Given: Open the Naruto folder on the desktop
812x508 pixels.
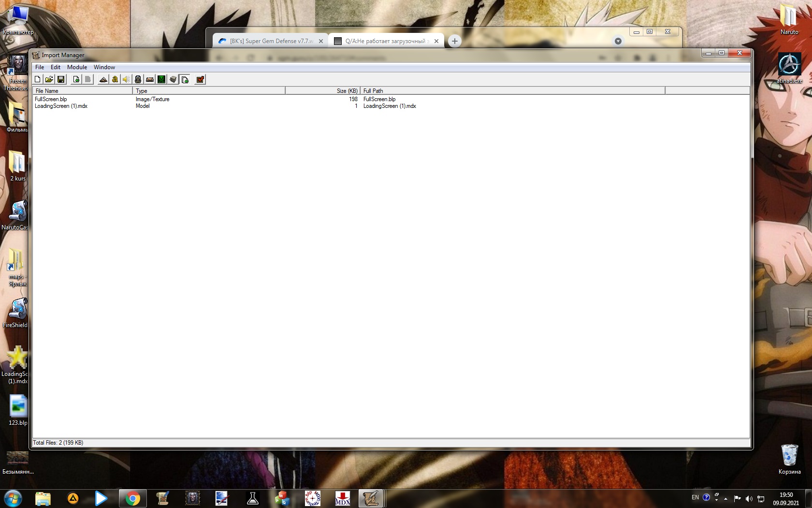Looking at the screenshot, I should (x=789, y=20).
